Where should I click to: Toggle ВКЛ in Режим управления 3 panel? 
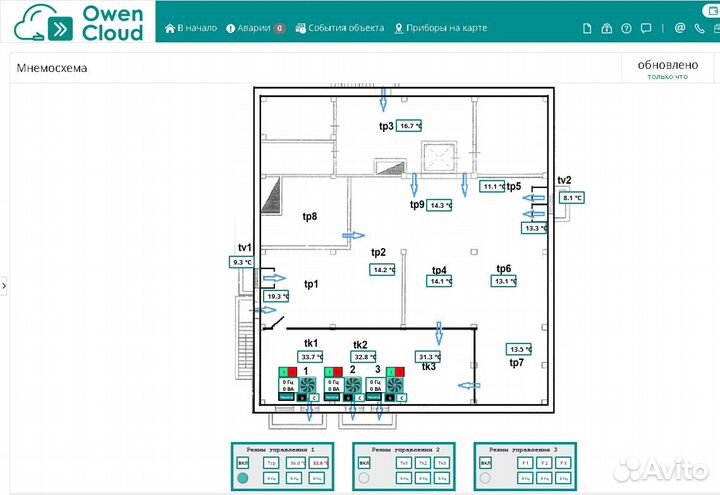click(x=485, y=464)
